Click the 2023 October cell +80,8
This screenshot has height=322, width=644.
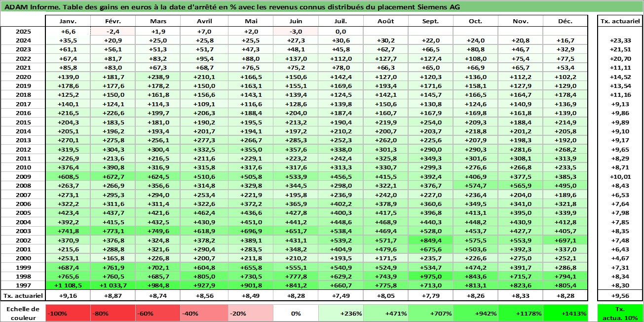pyautogui.click(x=476, y=50)
